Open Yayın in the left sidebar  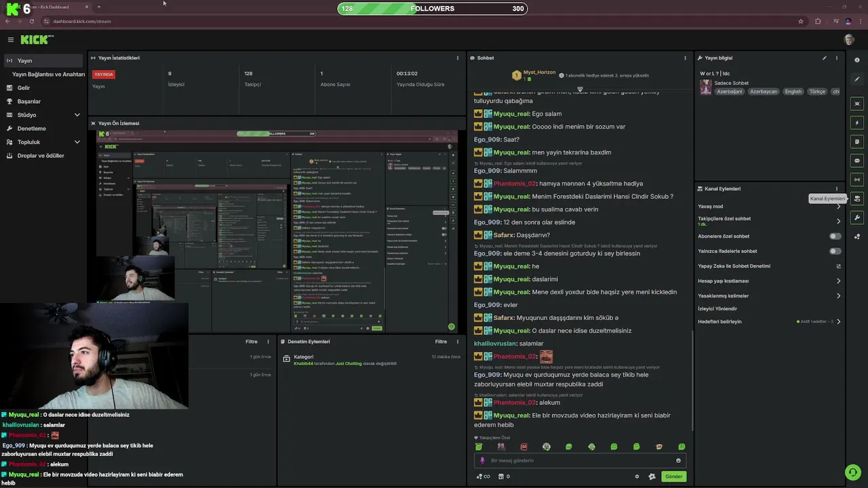pyautogui.click(x=43, y=60)
